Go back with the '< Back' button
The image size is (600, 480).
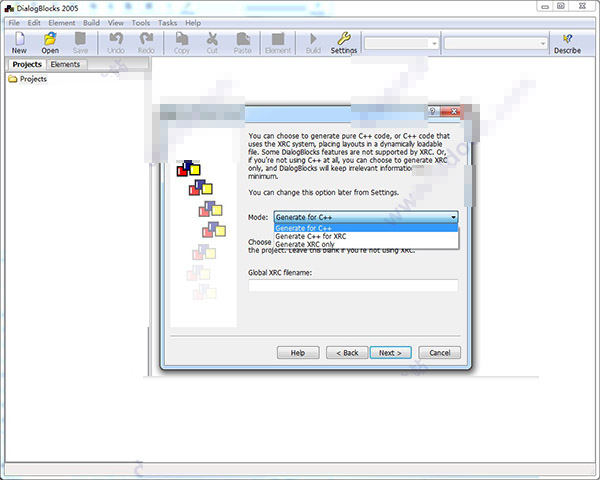(347, 353)
